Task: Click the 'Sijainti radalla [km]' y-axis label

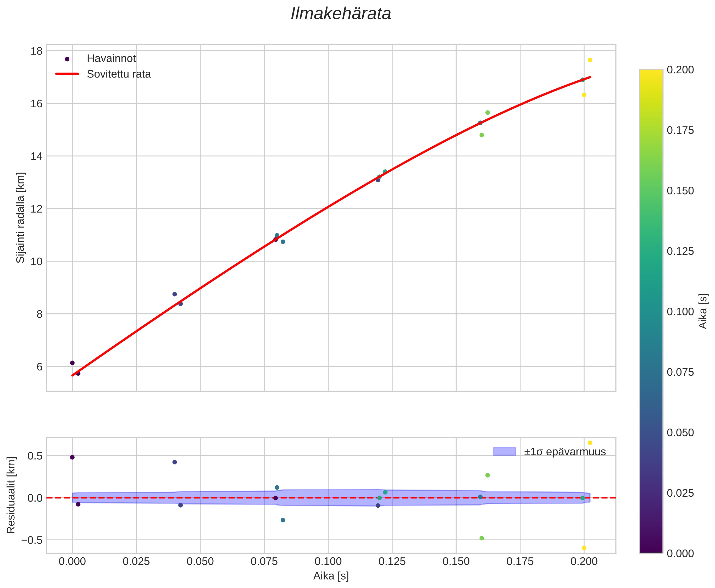Action: click(x=20, y=218)
